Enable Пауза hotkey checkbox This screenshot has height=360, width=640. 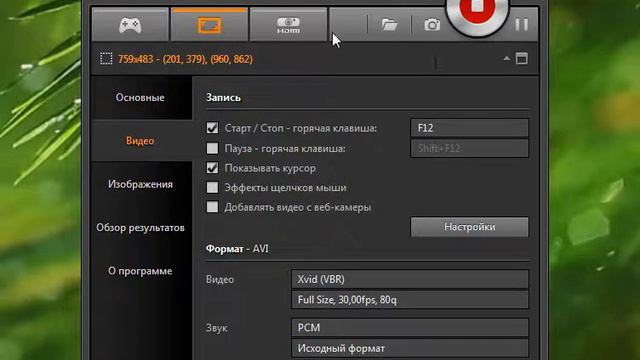pyautogui.click(x=212, y=148)
